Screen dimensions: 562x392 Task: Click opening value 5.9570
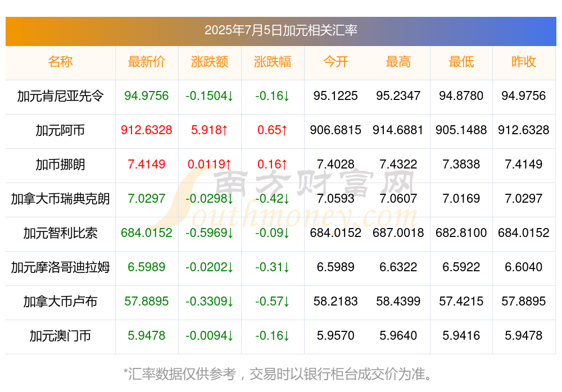336,335
